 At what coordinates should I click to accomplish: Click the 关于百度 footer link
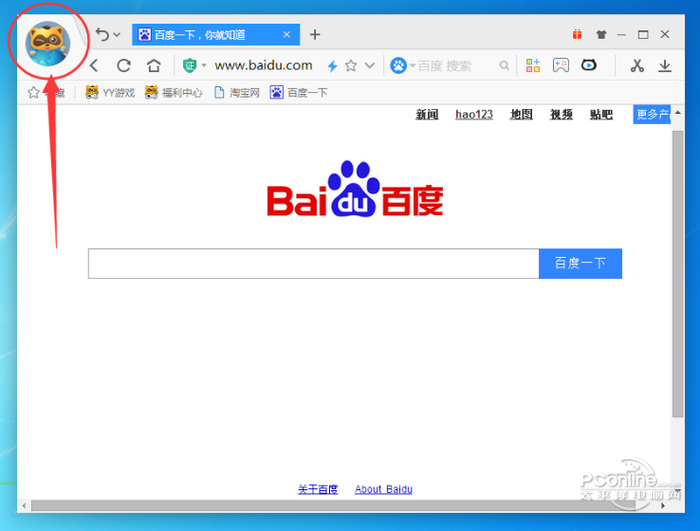click(x=318, y=489)
